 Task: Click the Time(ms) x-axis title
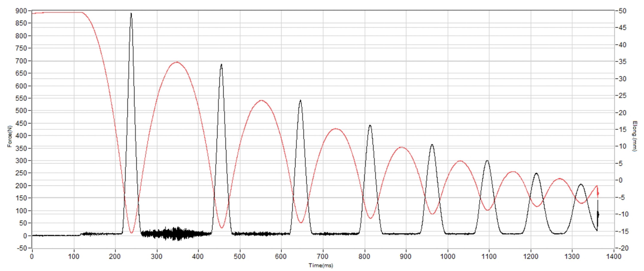(x=321, y=265)
